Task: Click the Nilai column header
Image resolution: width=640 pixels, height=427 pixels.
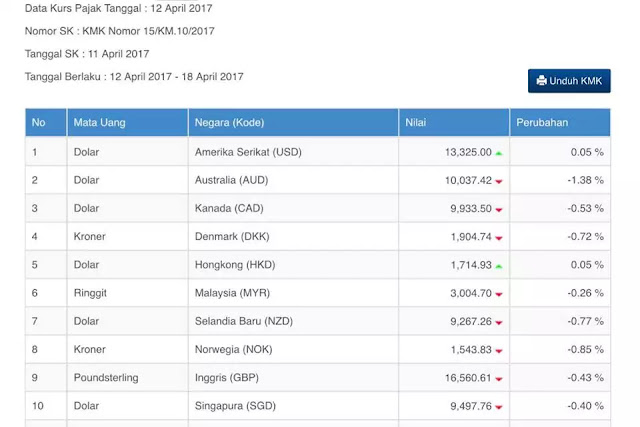Action: pos(454,122)
